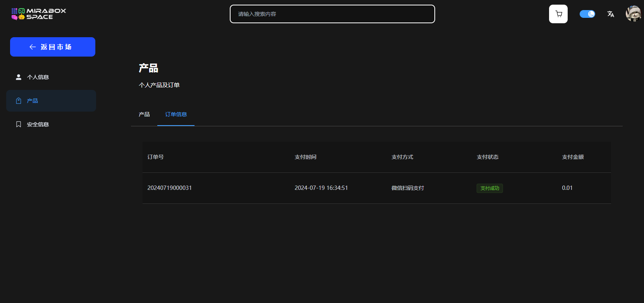Switch to the 产品 tab
This screenshot has height=303, width=644.
(x=144, y=114)
